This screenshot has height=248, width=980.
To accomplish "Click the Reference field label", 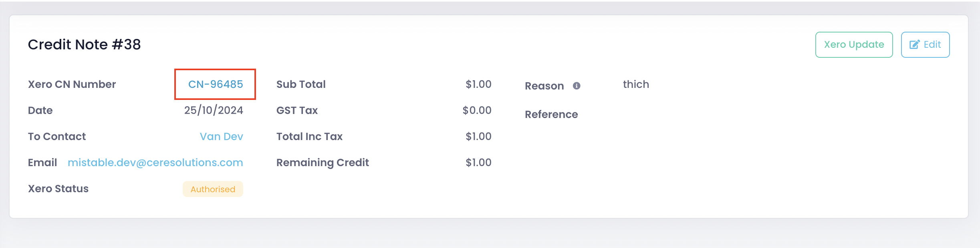I will point(551,114).
